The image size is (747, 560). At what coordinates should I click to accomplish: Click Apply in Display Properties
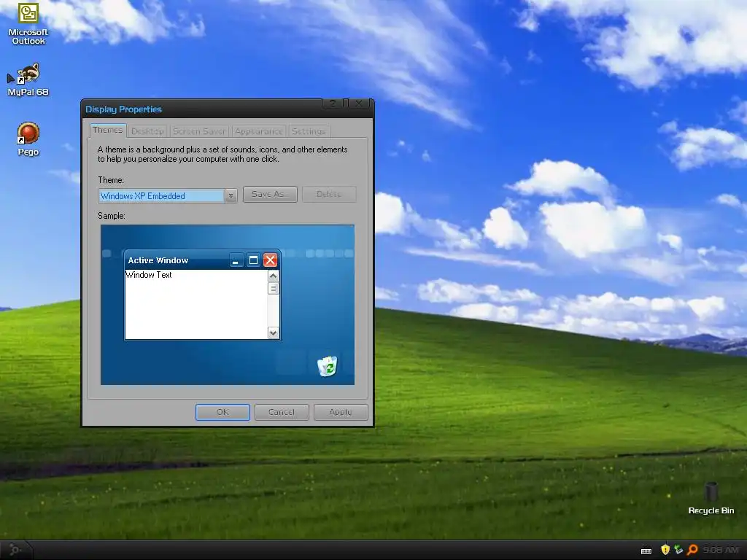point(341,412)
